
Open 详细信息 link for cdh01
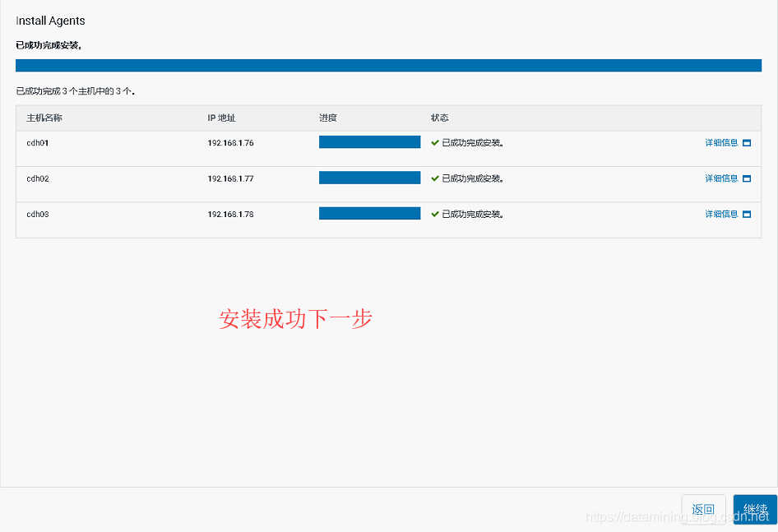click(721, 143)
